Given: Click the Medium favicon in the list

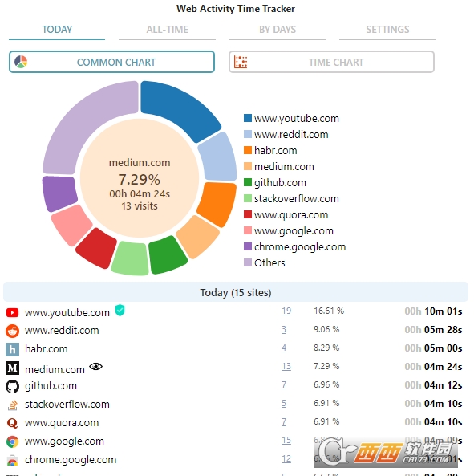Looking at the screenshot, I should [13, 368].
